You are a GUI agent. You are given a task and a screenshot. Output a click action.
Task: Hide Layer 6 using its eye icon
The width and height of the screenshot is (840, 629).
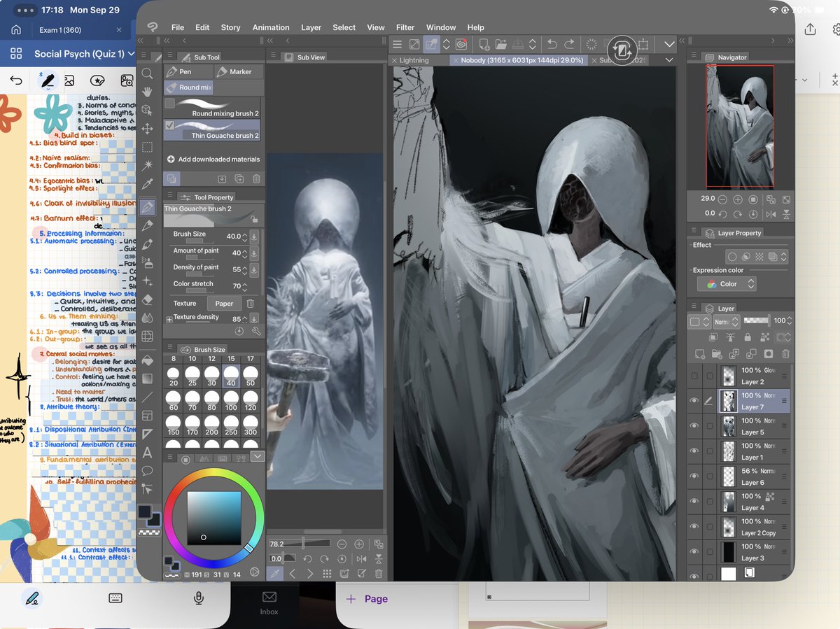[694, 476]
